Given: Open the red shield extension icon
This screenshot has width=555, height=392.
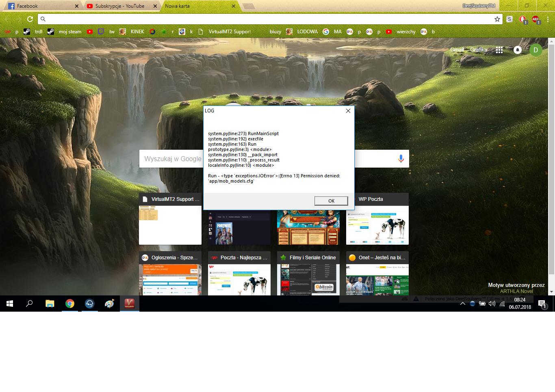Looking at the screenshot, I should (x=523, y=19).
